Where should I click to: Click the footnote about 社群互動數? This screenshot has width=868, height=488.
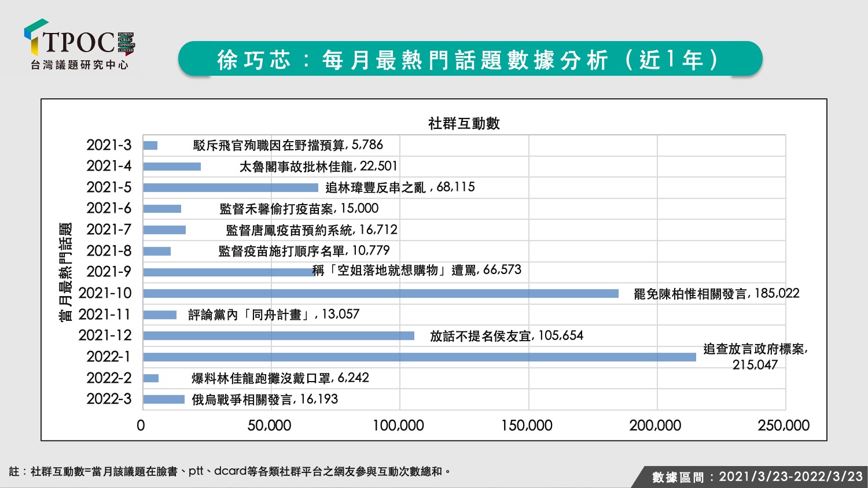230,471
